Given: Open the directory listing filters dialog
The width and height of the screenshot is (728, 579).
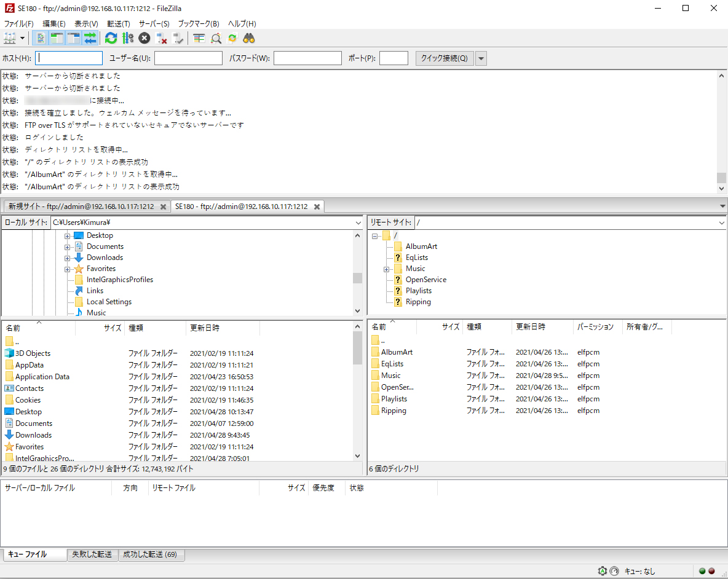Looking at the screenshot, I should click(x=199, y=39).
